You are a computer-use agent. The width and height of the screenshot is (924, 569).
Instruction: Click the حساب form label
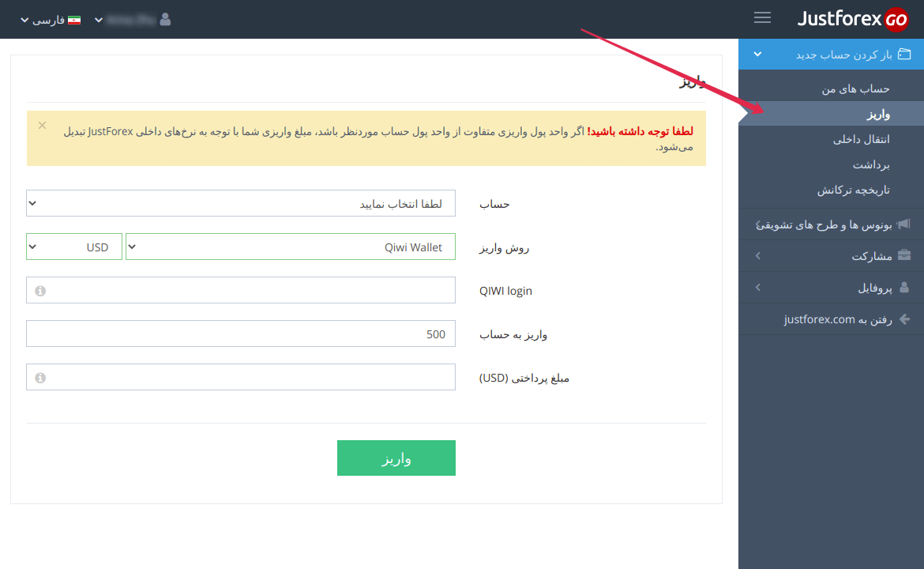coord(494,204)
